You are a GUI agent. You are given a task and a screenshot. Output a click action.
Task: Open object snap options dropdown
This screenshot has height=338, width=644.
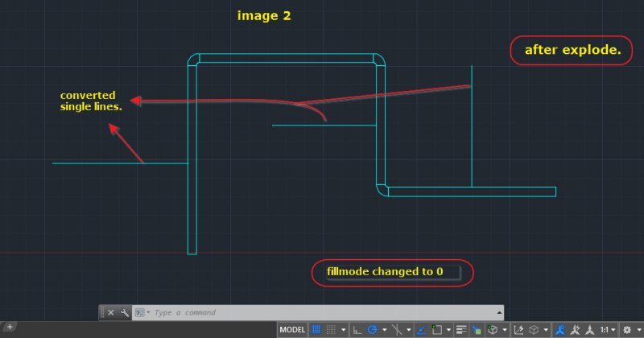pos(448,330)
